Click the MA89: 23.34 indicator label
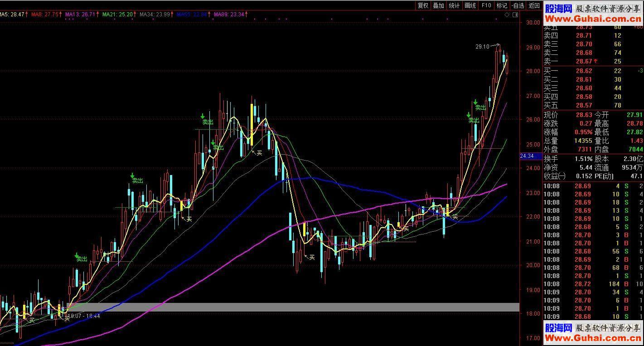The image size is (644, 346). point(229,15)
